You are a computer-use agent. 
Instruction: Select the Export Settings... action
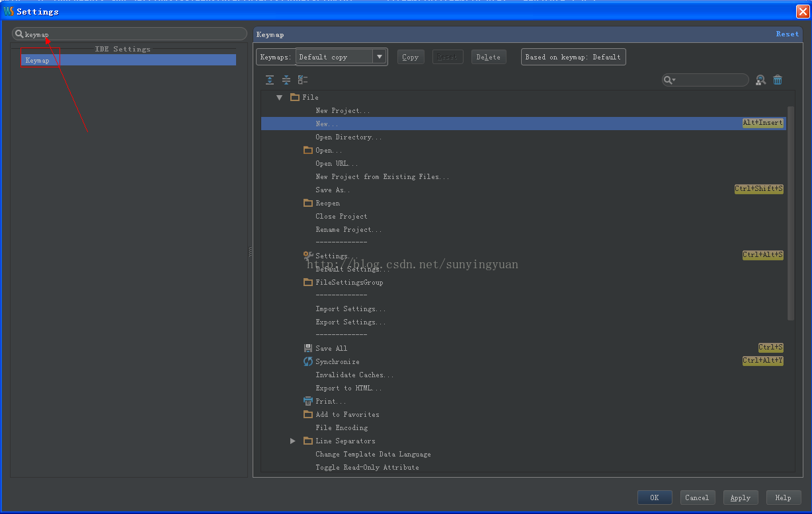point(350,322)
